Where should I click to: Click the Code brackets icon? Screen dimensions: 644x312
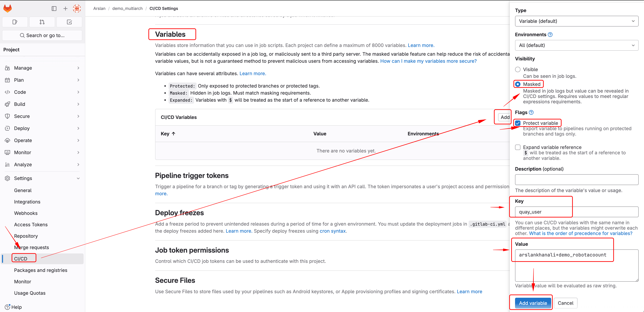click(x=8, y=92)
